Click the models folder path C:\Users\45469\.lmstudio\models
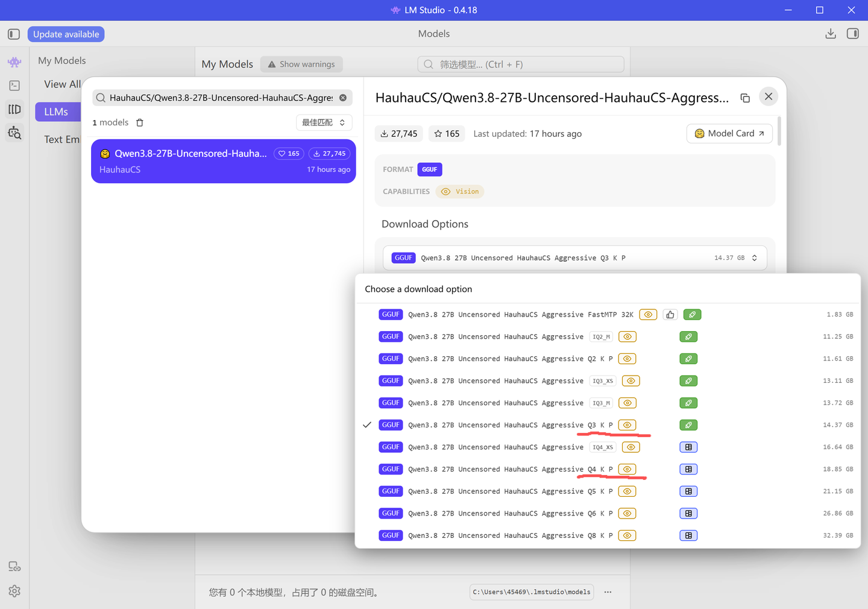The image size is (868, 609). pyautogui.click(x=532, y=592)
